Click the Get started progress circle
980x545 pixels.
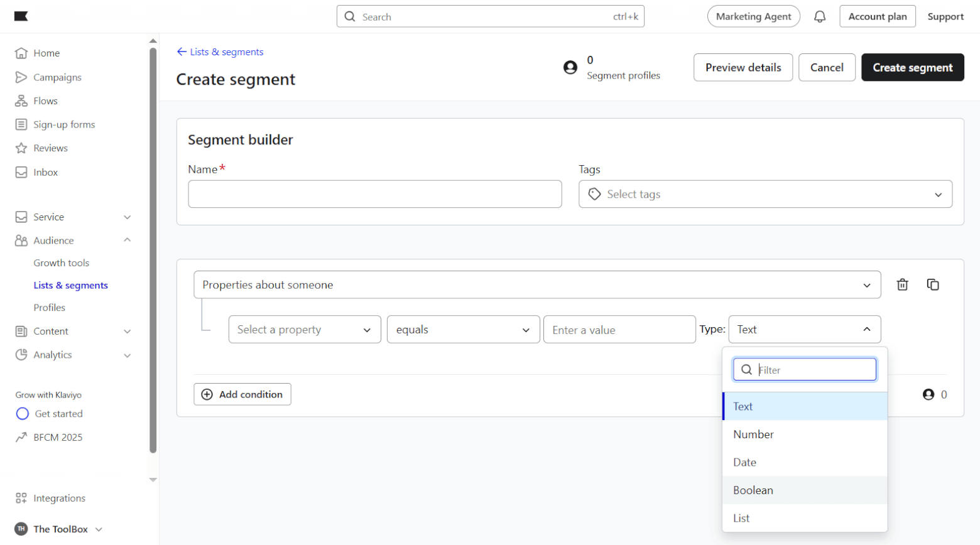click(23, 414)
